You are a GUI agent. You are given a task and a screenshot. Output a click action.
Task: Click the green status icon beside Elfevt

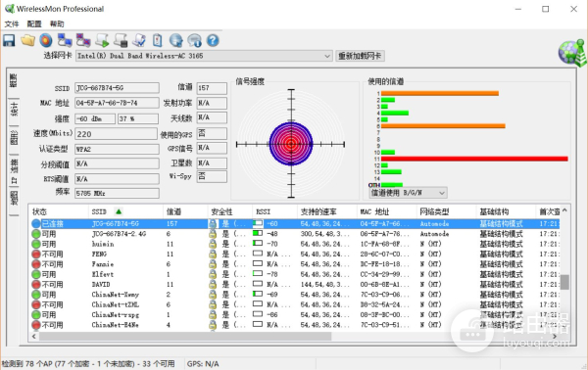tap(36, 274)
